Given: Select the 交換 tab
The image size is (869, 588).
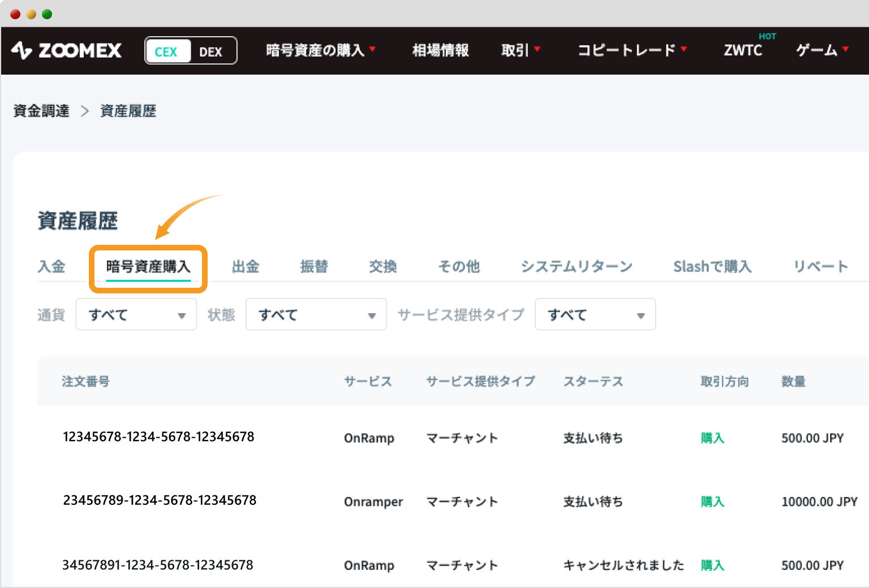Looking at the screenshot, I should 383,266.
